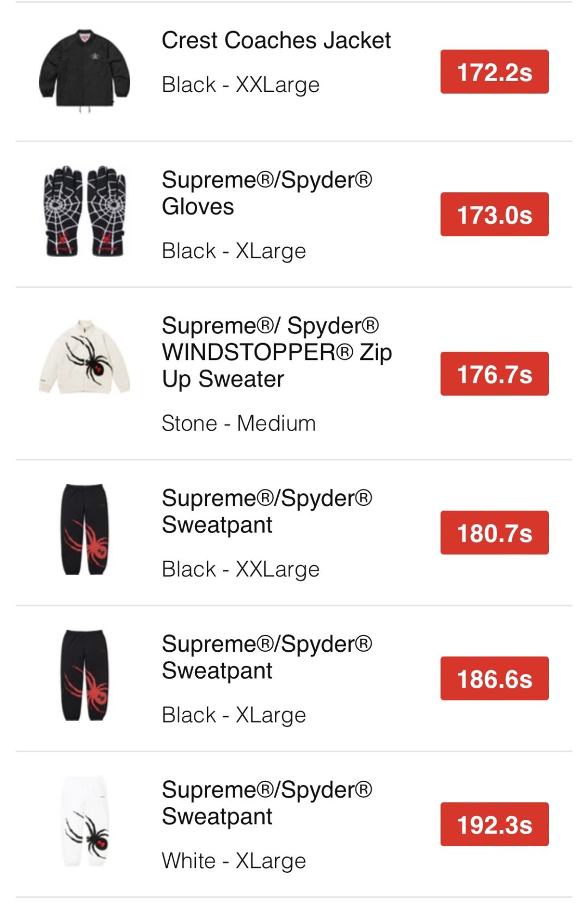This screenshot has height=911, width=588.
Task: Select the Black - XXLarge jacket variant text
Action: [x=241, y=85]
